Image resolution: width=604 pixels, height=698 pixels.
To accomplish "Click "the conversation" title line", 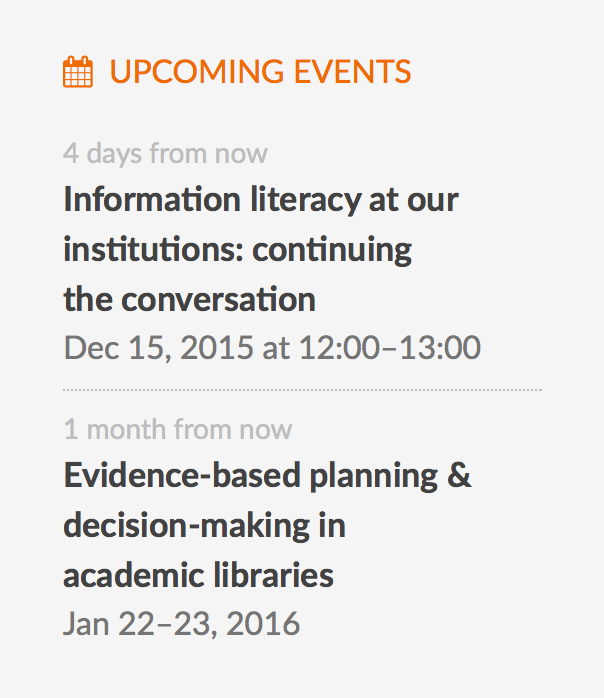I will coord(189,299).
